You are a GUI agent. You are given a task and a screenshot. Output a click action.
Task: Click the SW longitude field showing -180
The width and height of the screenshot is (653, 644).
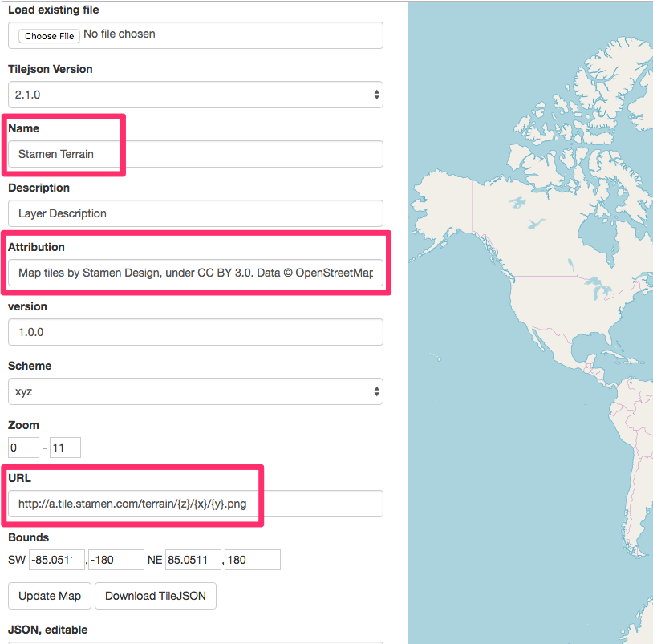pyautogui.click(x=116, y=560)
